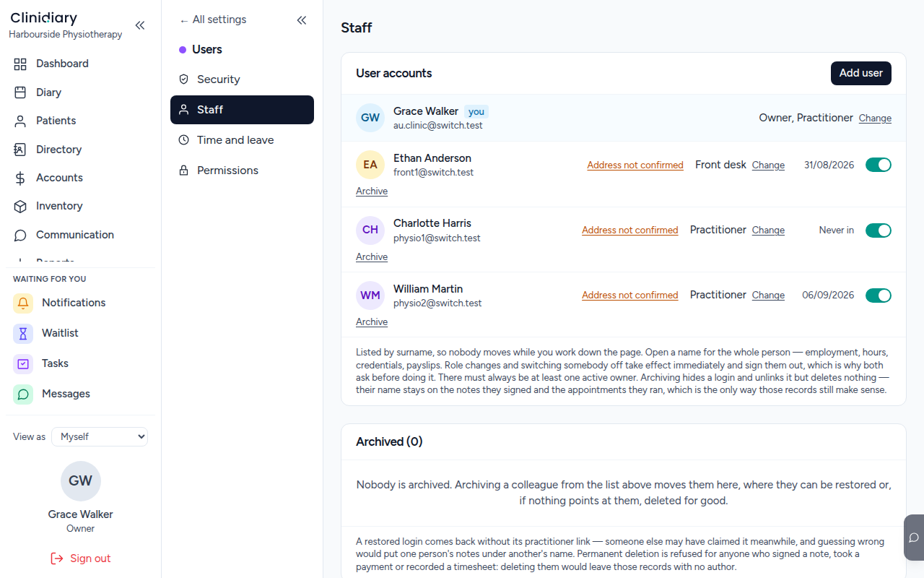Open the floating chat bubble widget
This screenshot has height=578, width=924.
[914, 538]
